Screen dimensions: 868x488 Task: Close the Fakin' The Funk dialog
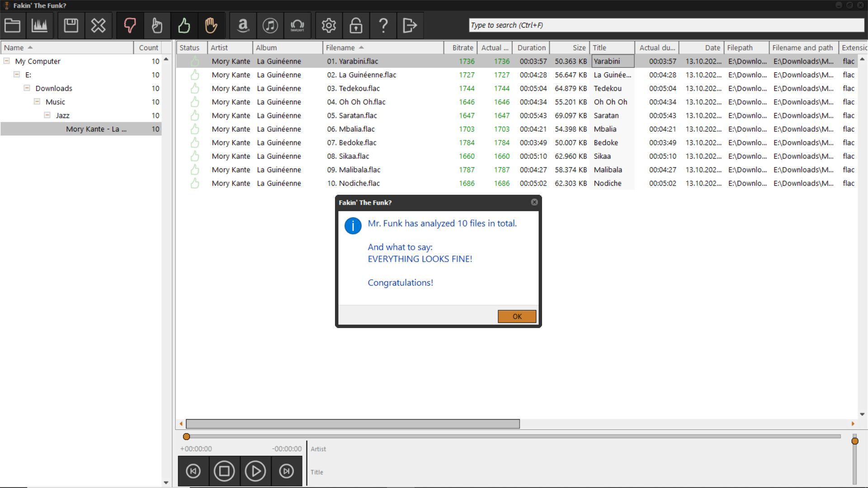pyautogui.click(x=534, y=202)
